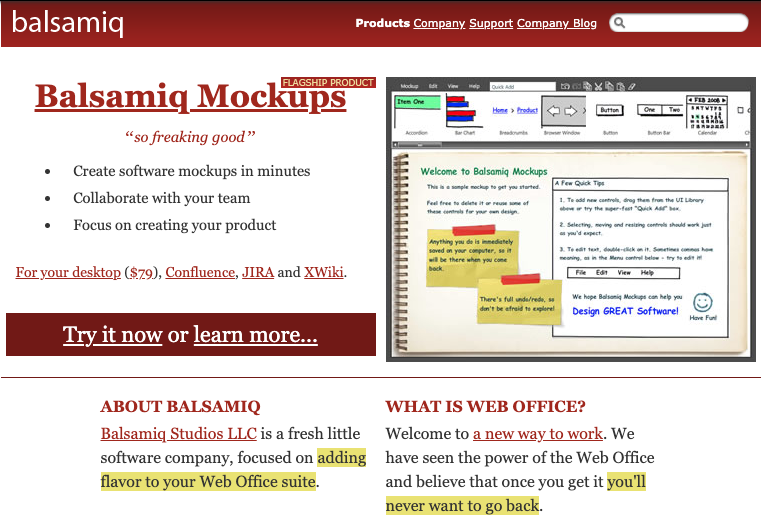
Task: Click the Home breadcrumb in the UI Library
Action: [x=500, y=110]
